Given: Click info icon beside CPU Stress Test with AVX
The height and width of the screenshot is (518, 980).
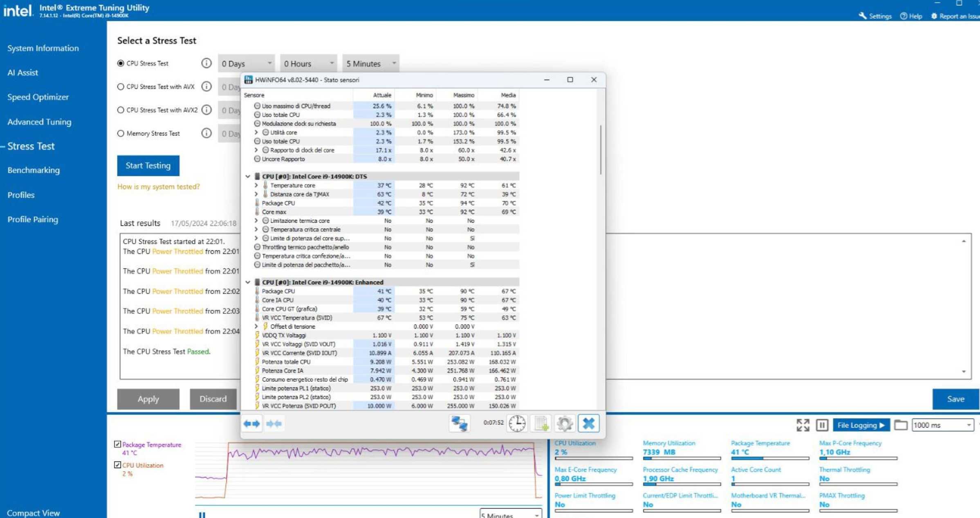Looking at the screenshot, I should tap(206, 86).
